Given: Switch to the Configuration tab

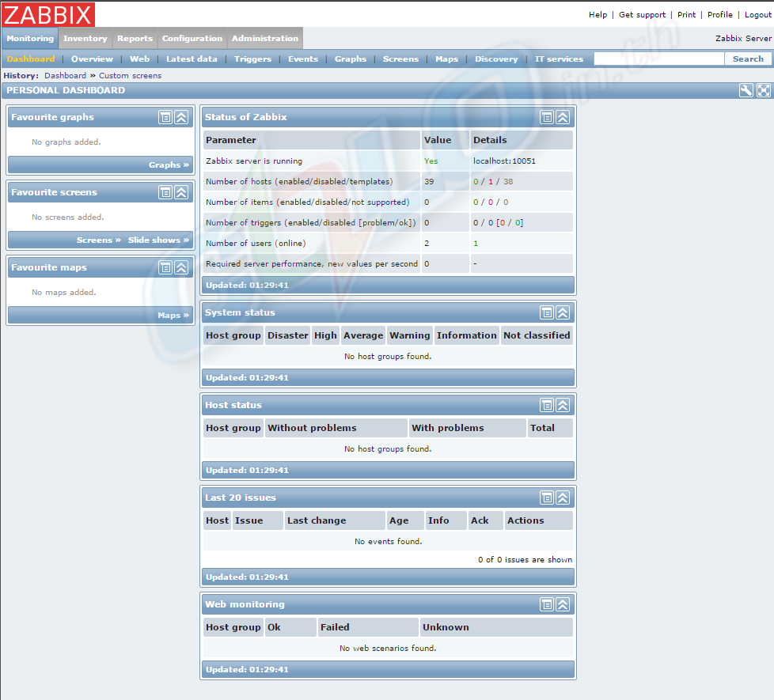Looking at the screenshot, I should (192, 38).
